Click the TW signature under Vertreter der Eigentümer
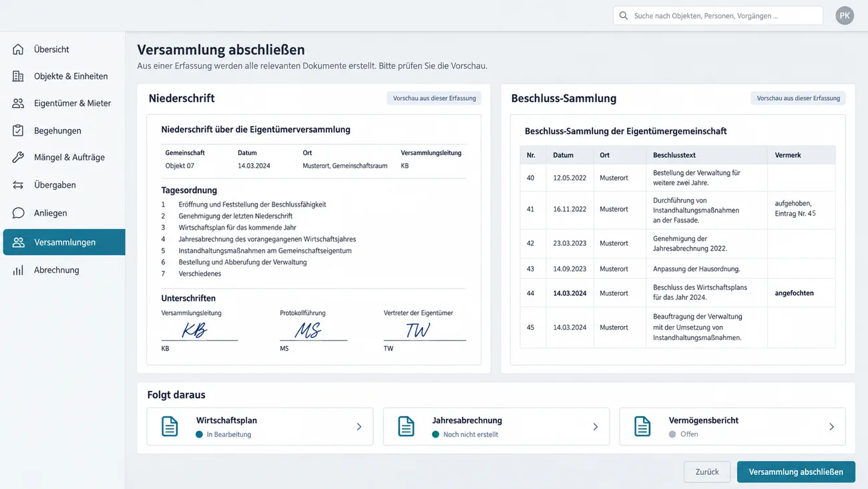The image size is (868, 489). coord(418,330)
